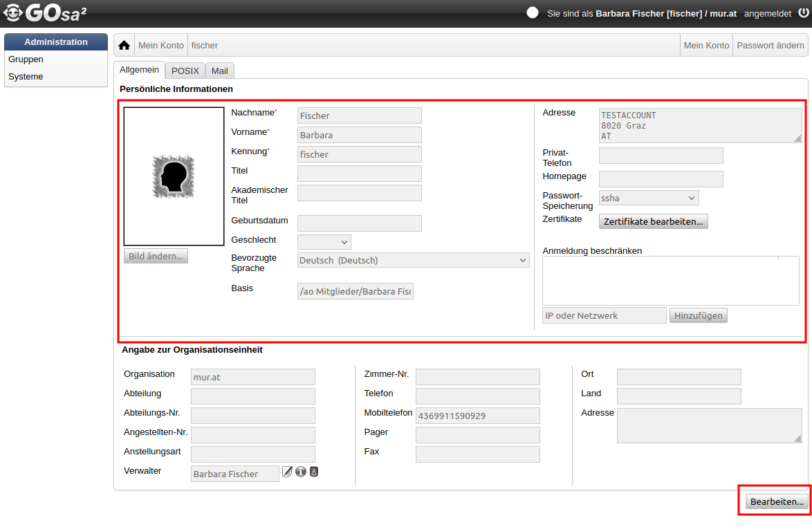
Task: Expand the Bevorzugte Sprache dropdown
Action: pos(413,261)
